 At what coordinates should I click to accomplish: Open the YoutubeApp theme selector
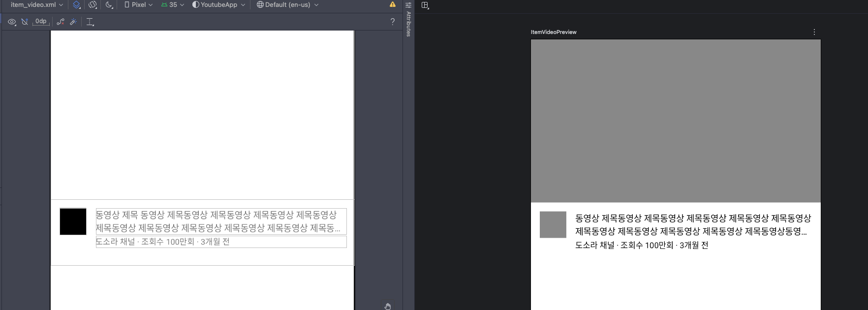pos(218,5)
